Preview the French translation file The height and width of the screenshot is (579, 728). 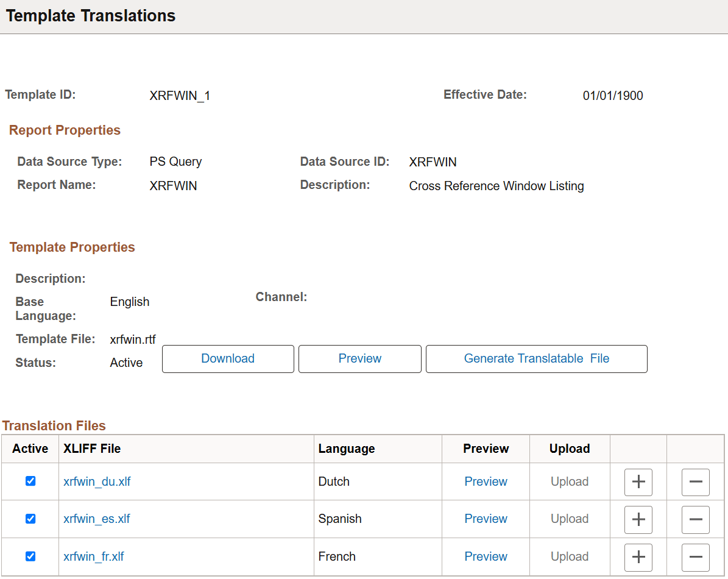[x=486, y=556]
